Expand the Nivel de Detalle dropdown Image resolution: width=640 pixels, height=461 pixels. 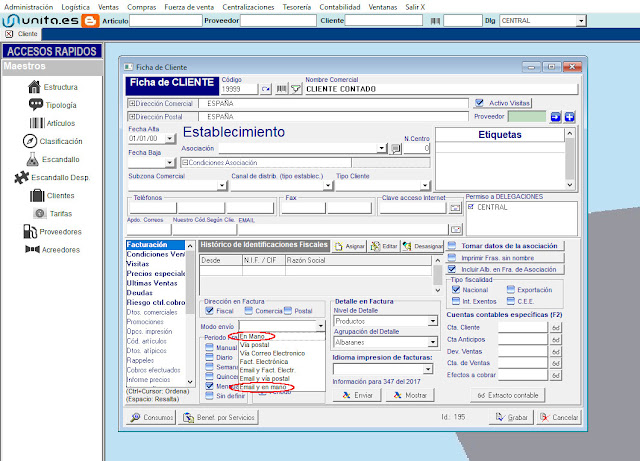coord(433,322)
